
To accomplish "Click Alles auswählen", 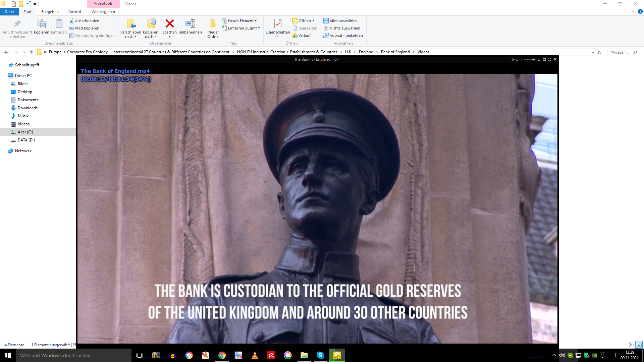I will [340, 21].
